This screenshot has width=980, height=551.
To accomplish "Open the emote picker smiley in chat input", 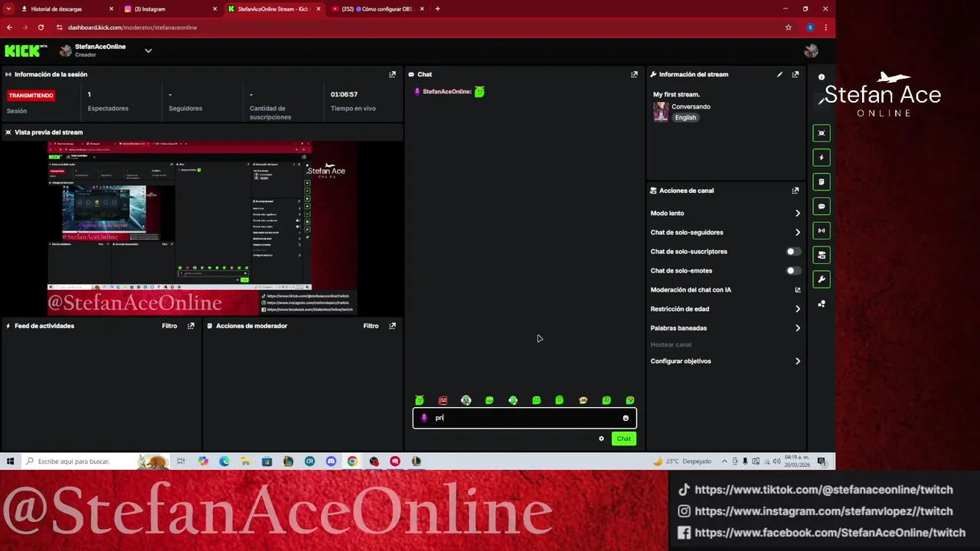I will (626, 418).
